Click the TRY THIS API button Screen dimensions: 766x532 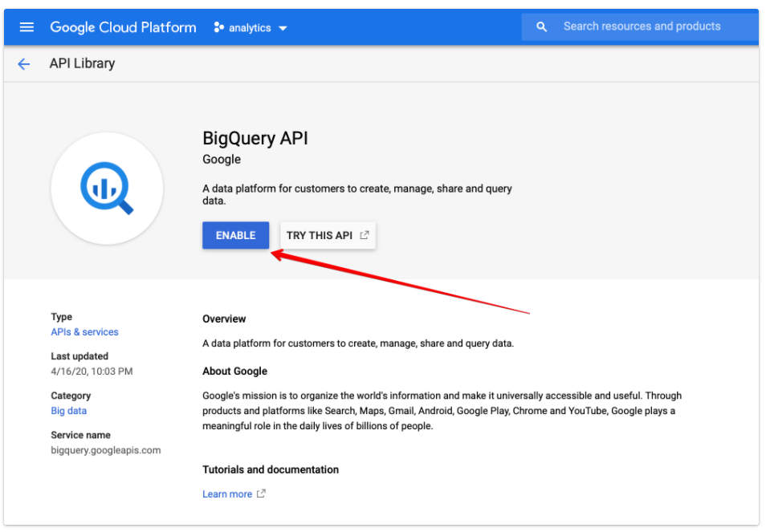click(x=328, y=235)
